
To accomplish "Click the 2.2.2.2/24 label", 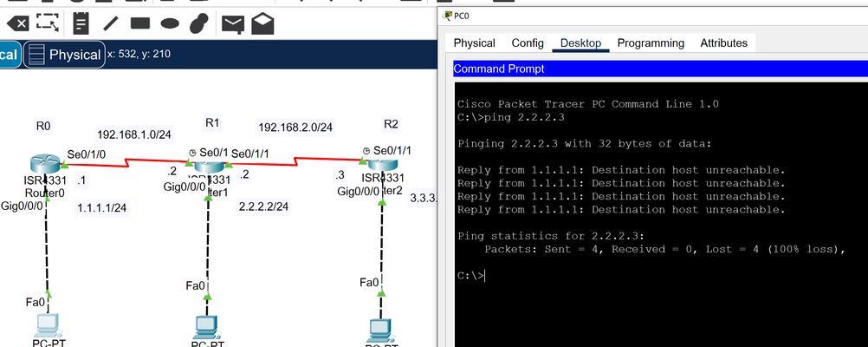I will point(263,206).
